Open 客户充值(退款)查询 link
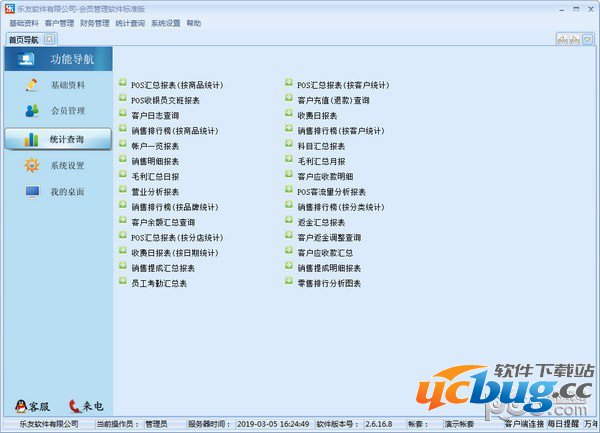600x433 pixels. click(333, 101)
